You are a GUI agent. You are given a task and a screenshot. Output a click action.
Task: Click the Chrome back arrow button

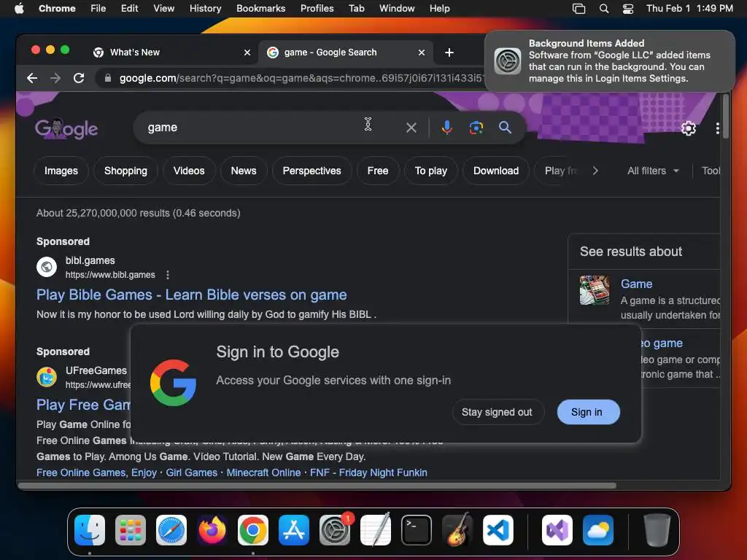(x=32, y=78)
